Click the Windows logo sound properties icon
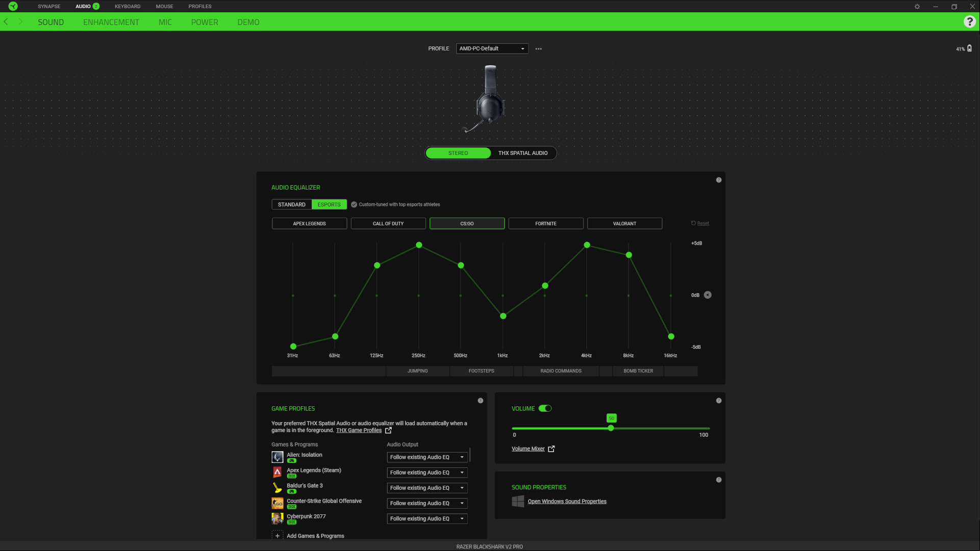The image size is (980, 551). (518, 501)
